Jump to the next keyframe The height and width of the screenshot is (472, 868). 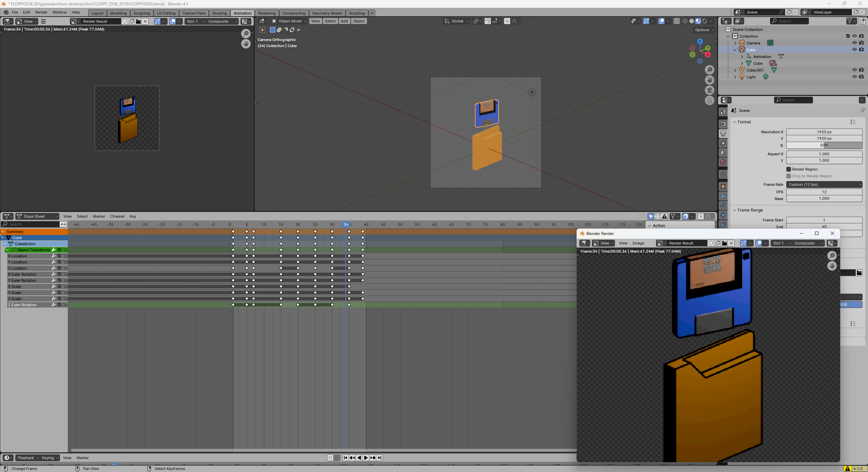[x=373, y=458]
